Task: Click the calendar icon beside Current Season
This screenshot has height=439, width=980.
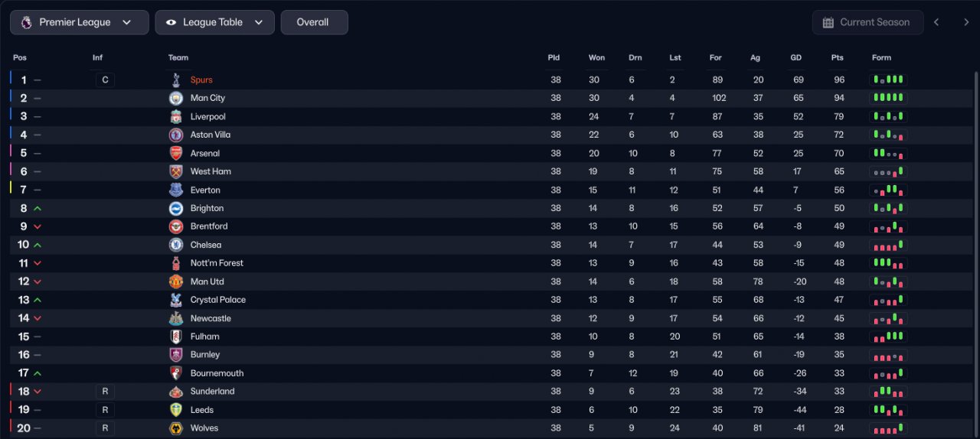Action: (828, 22)
